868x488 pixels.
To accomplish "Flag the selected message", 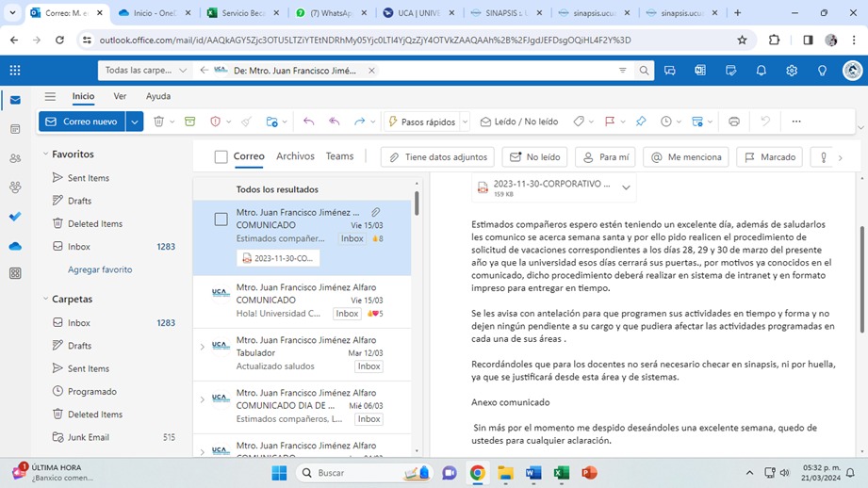I will point(610,122).
